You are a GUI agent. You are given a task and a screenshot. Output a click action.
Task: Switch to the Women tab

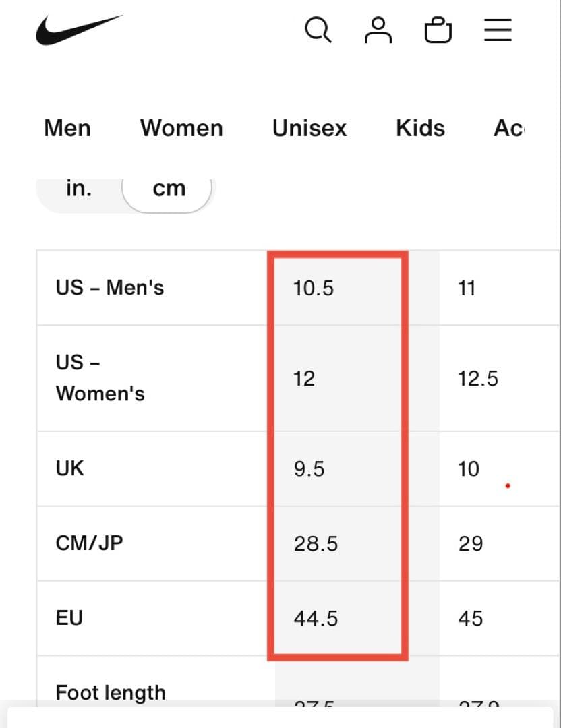(181, 128)
